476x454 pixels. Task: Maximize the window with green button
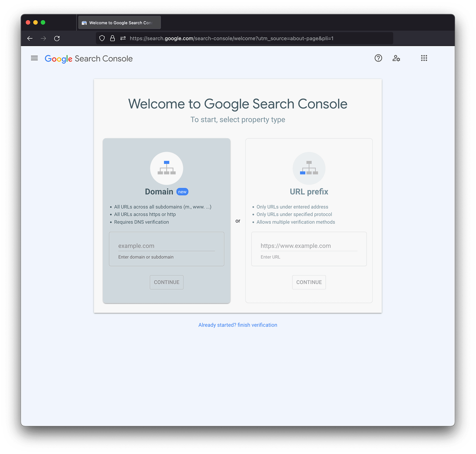43,22
